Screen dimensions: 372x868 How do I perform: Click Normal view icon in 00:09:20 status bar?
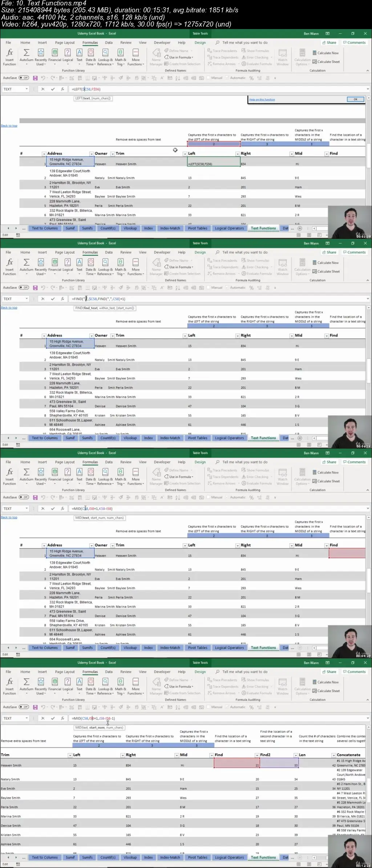298,654
